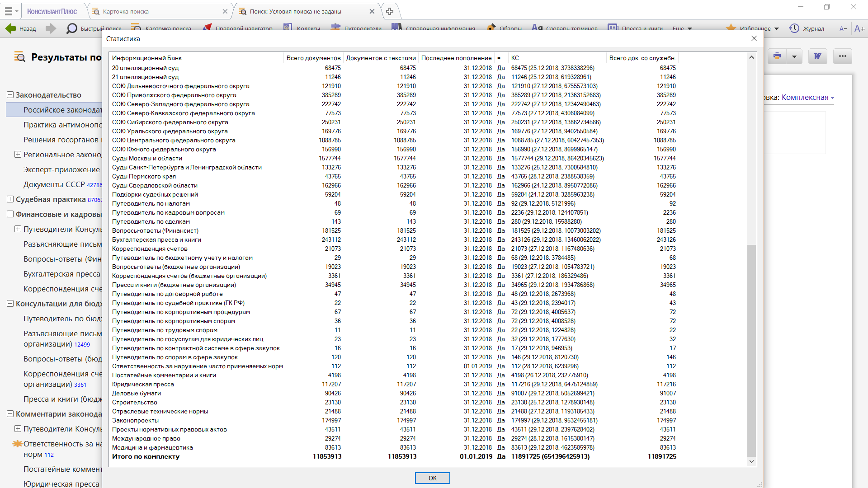
Task: Click the print icon button
Action: point(777,56)
